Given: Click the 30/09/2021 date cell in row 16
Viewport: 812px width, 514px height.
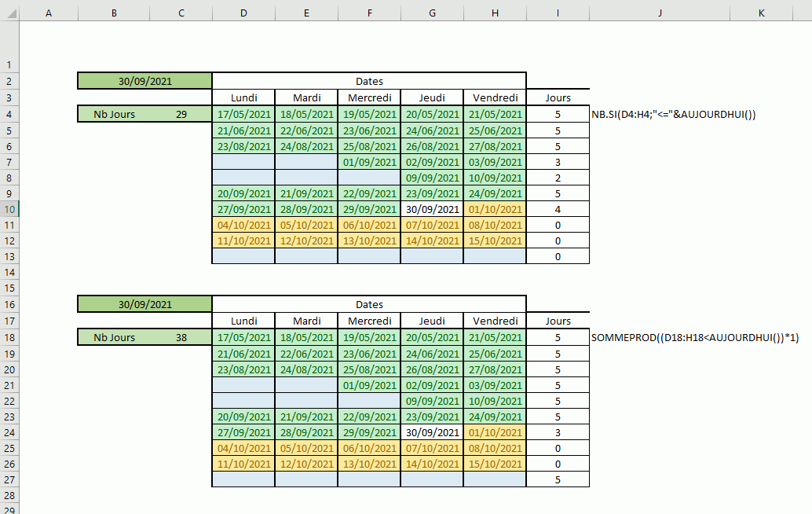Looking at the screenshot, I should coord(145,304).
